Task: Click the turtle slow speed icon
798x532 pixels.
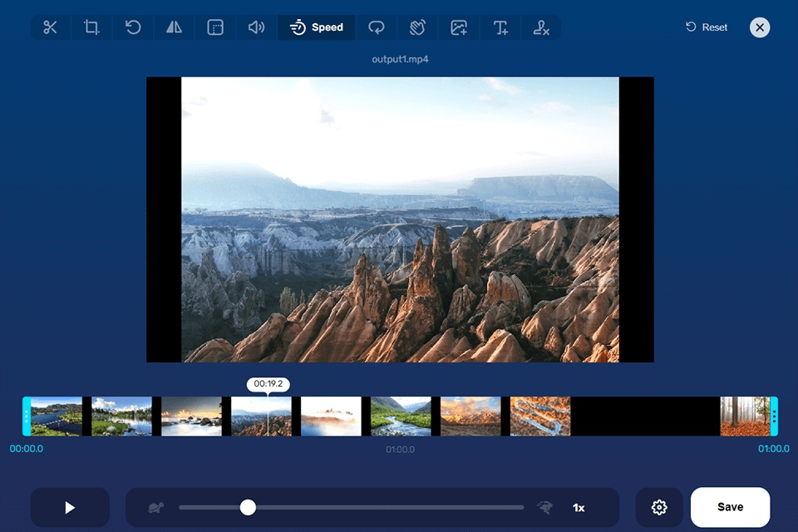Action: coord(155,507)
